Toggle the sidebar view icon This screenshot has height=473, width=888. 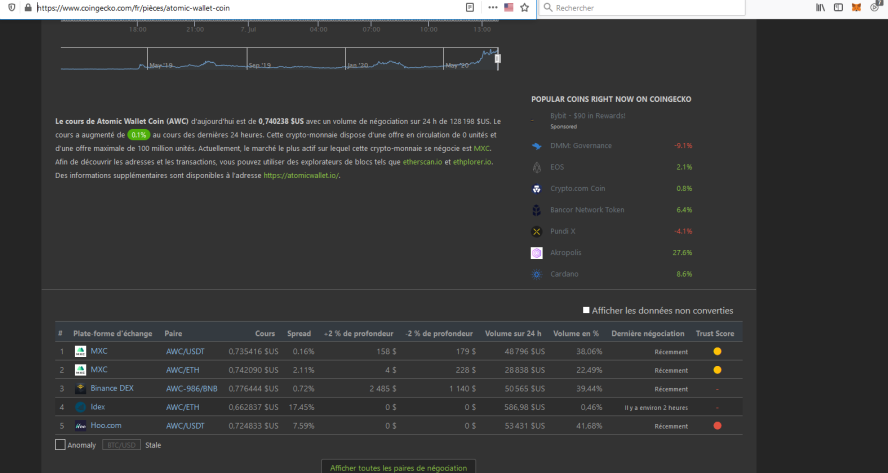click(838, 7)
